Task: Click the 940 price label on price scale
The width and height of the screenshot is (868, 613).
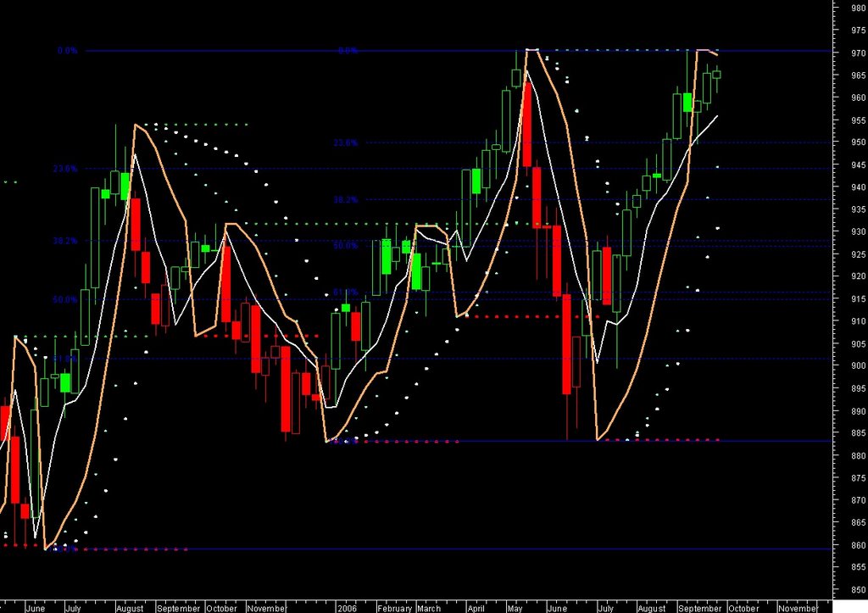Action: [858, 187]
